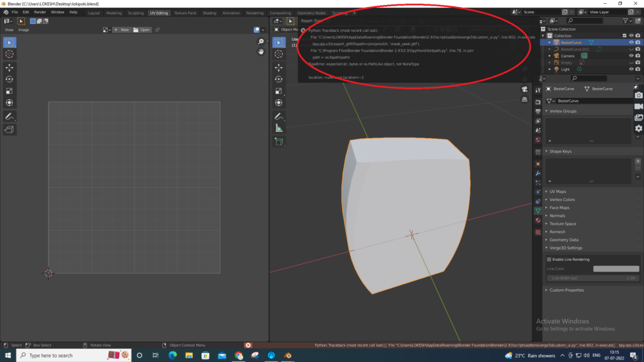Enable the Line Rendering checkbox
The width and height of the screenshot is (644, 362).
pos(549,260)
